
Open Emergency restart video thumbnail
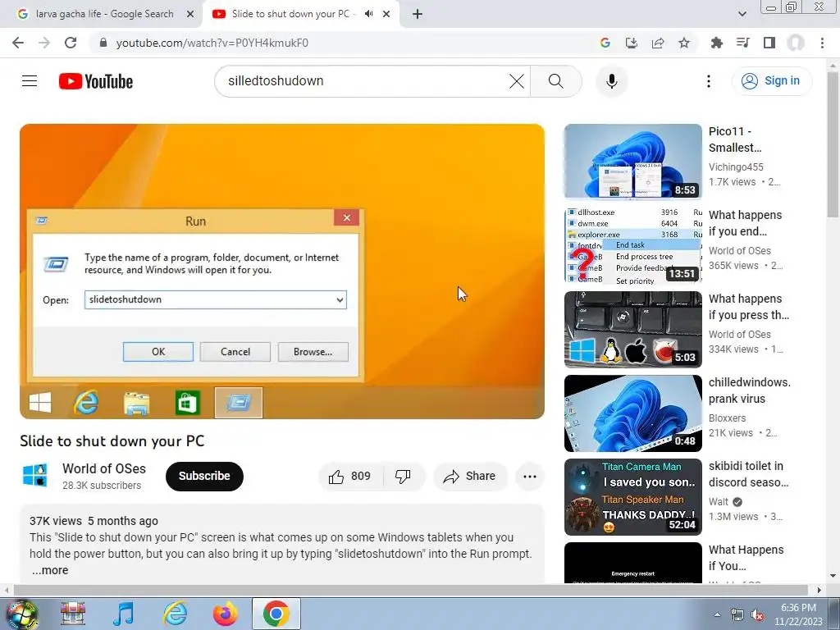point(632,563)
